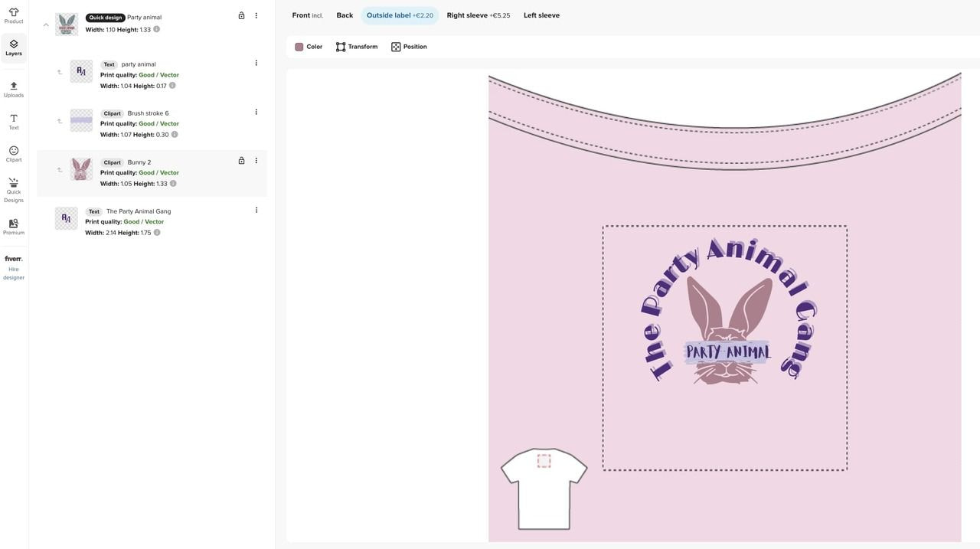Screen dimensions: 980x549
Task: Move the party animal text layer up
Action: (58, 70)
